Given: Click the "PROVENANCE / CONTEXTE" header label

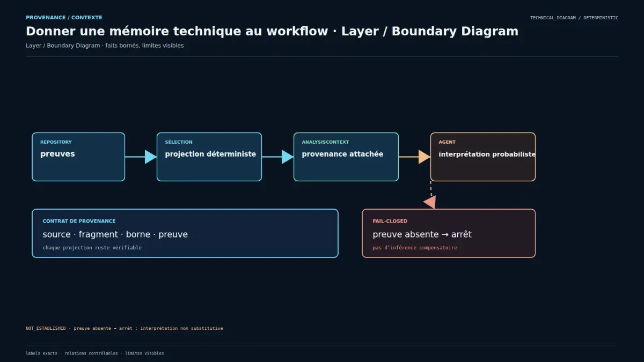Looking at the screenshot, I should tap(64, 18).
